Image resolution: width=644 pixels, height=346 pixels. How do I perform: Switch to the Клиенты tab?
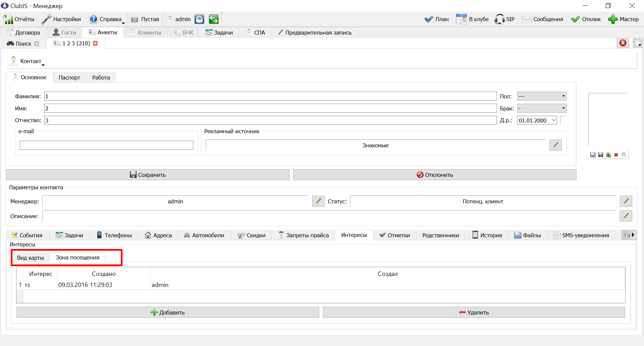pos(146,33)
